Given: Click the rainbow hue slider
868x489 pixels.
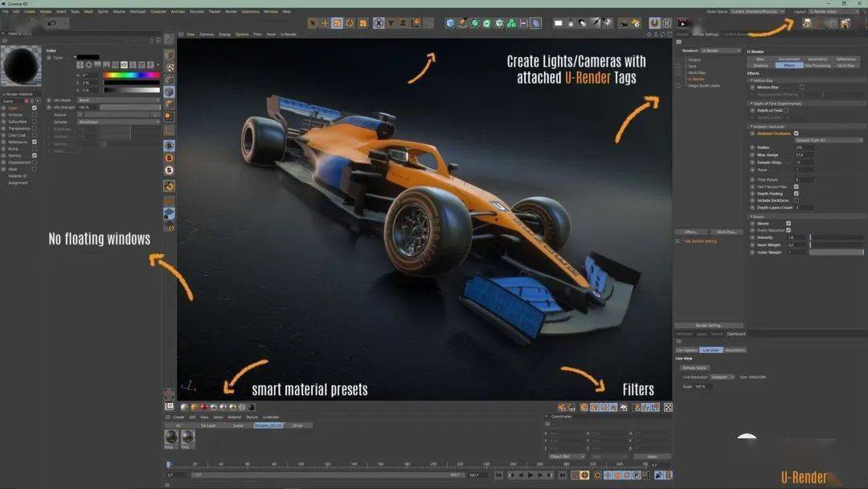Looking at the screenshot, I should 131,76.
